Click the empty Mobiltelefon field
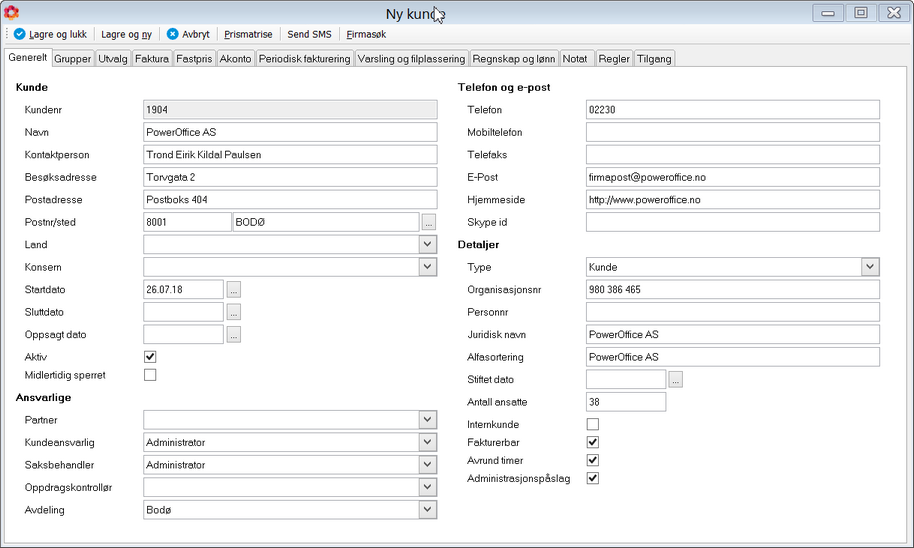This screenshot has height=548, width=914. point(733,132)
